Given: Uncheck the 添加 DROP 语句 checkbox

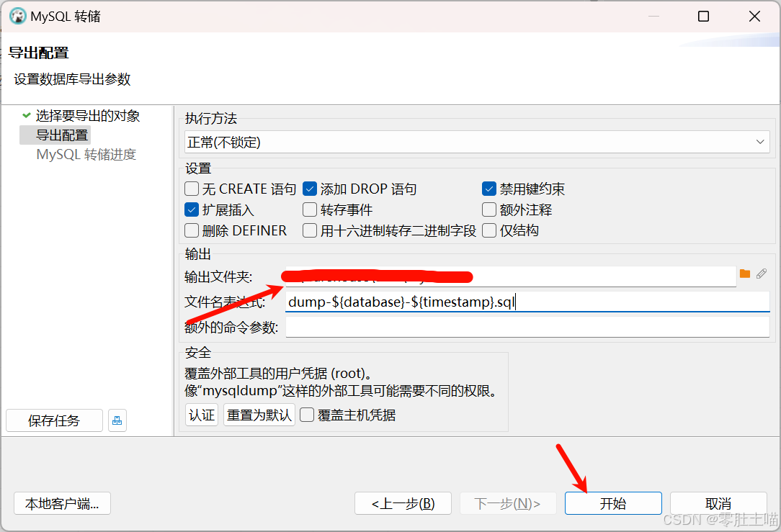Looking at the screenshot, I should [x=310, y=189].
